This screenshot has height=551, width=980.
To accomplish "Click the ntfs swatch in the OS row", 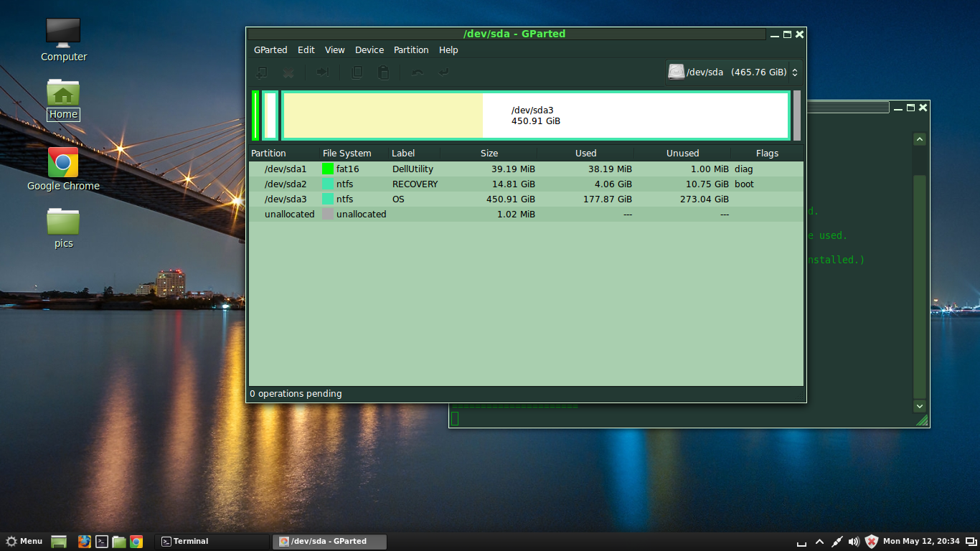I will [328, 199].
